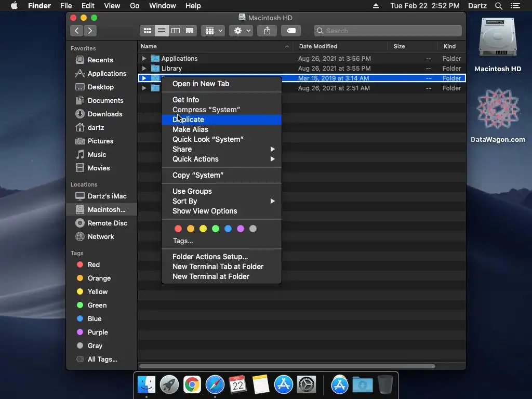Viewport: 532px width, 399px height.
Task: Sort by Size column header
Action: [x=412, y=46]
